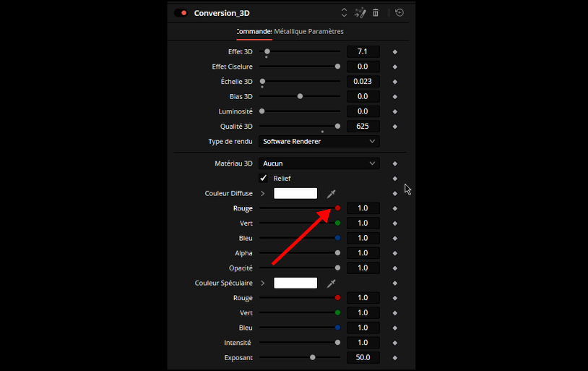Expand the Couleur Spéculaire chevron
This screenshot has height=371, width=588.
coord(263,283)
